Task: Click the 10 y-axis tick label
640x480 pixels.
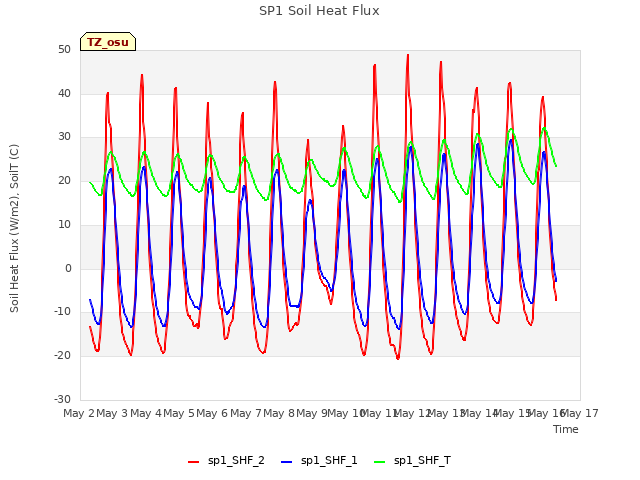Action: (x=64, y=224)
